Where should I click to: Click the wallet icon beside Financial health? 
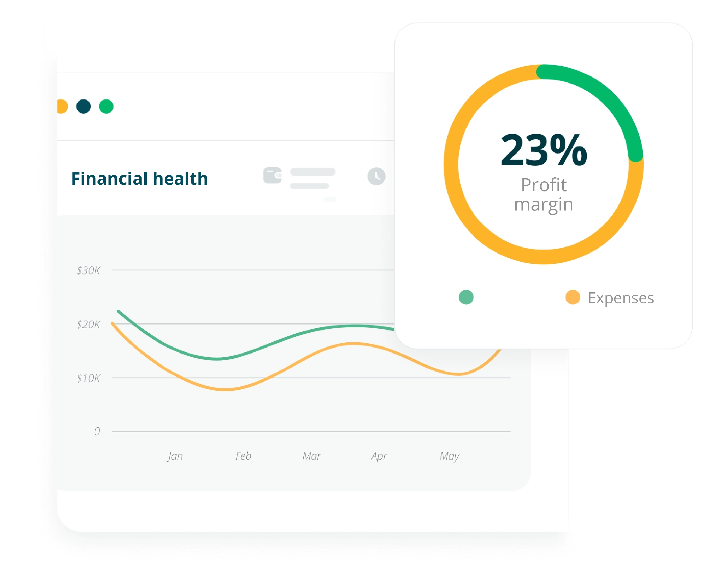point(272,175)
